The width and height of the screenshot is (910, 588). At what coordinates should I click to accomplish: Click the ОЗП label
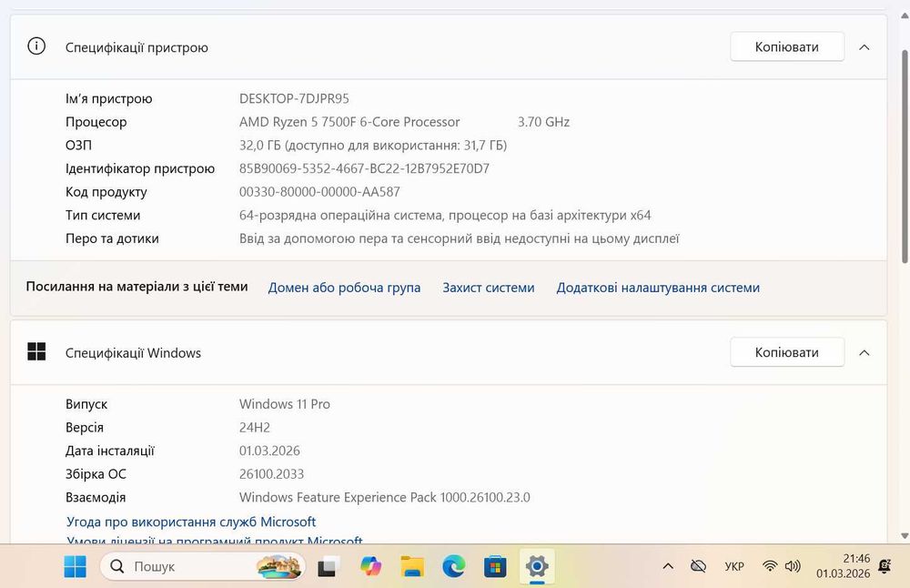[x=78, y=145]
